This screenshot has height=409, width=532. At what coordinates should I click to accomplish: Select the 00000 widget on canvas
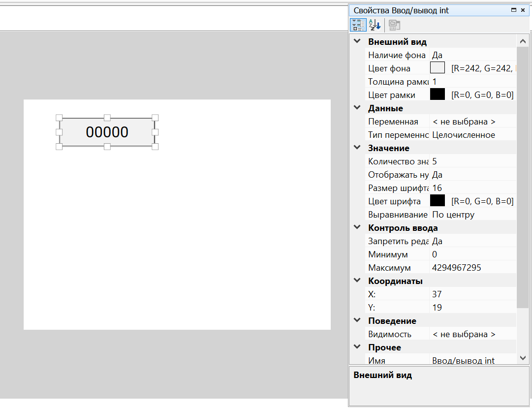click(x=107, y=132)
